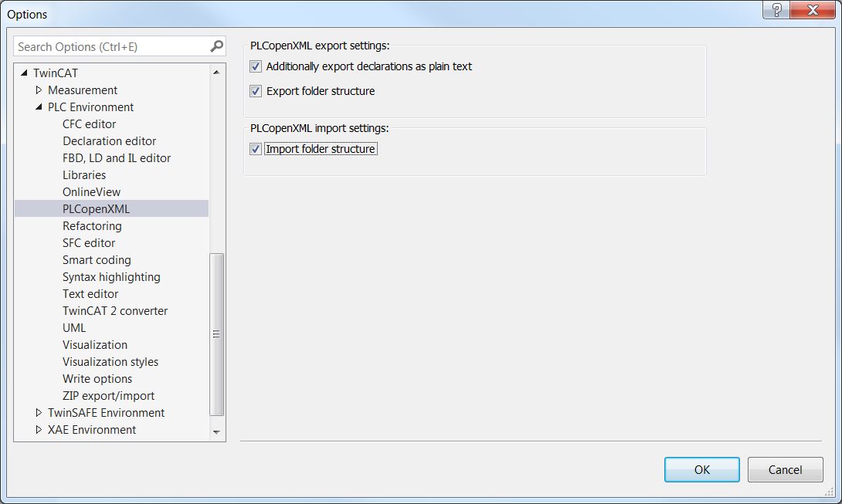The image size is (842, 504).
Task: Select Visualization in the tree
Action: 94,345
